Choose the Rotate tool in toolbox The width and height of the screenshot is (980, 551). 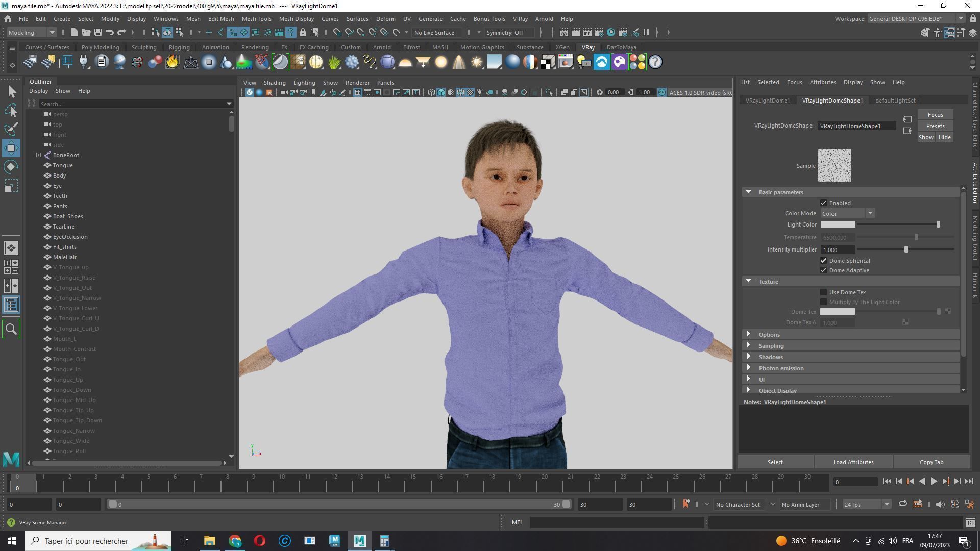(x=11, y=167)
